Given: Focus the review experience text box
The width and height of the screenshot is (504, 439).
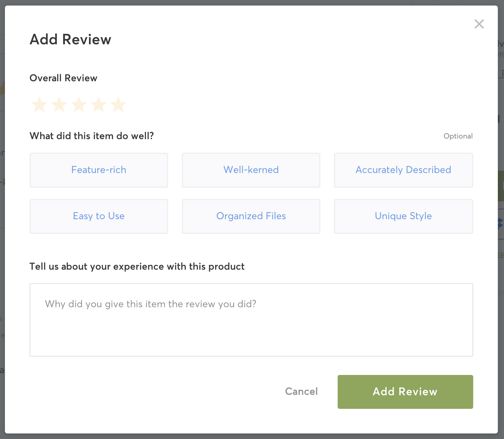Looking at the screenshot, I should coord(251,320).
